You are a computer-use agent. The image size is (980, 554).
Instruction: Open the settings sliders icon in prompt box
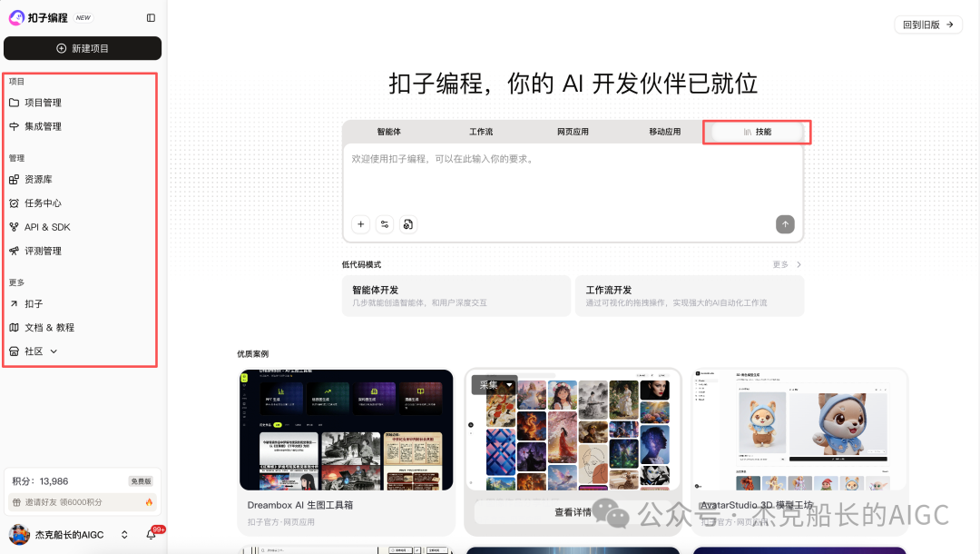click(385, 224)
